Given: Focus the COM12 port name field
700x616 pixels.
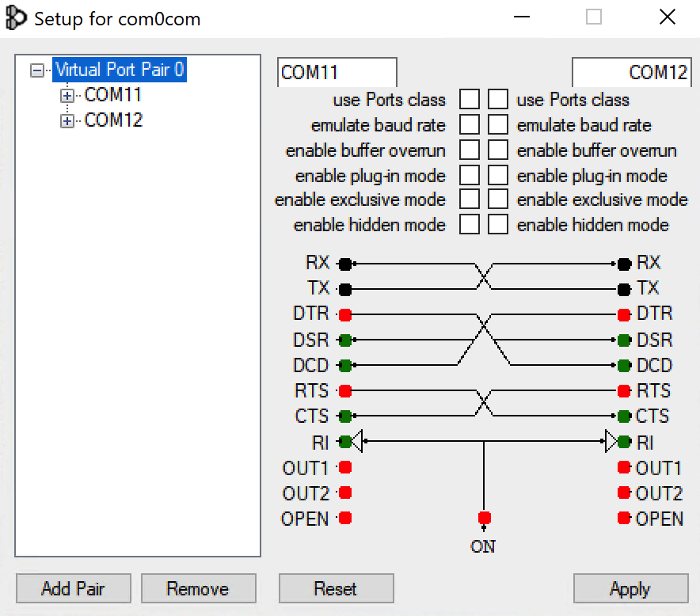Looking at the screenshot, I should point(632,72).
